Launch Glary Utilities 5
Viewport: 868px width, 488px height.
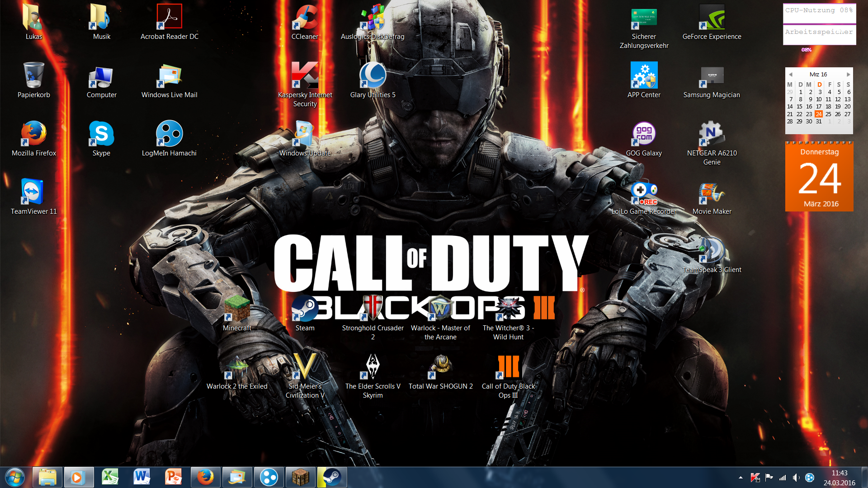[373, 80]
